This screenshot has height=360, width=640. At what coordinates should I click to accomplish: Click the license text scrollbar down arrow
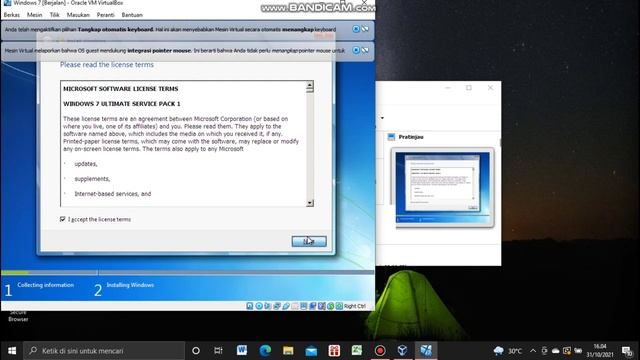coord(310,202)
